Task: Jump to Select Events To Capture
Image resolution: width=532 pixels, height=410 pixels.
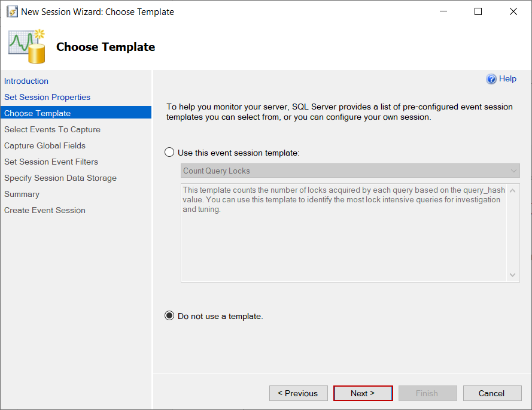Action: [52, 129]
